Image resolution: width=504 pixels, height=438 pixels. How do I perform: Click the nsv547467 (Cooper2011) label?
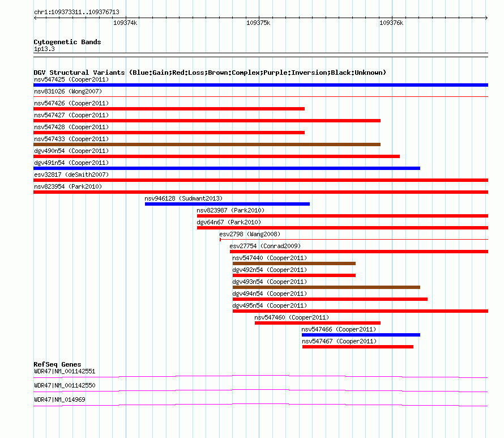coord(339,341)
